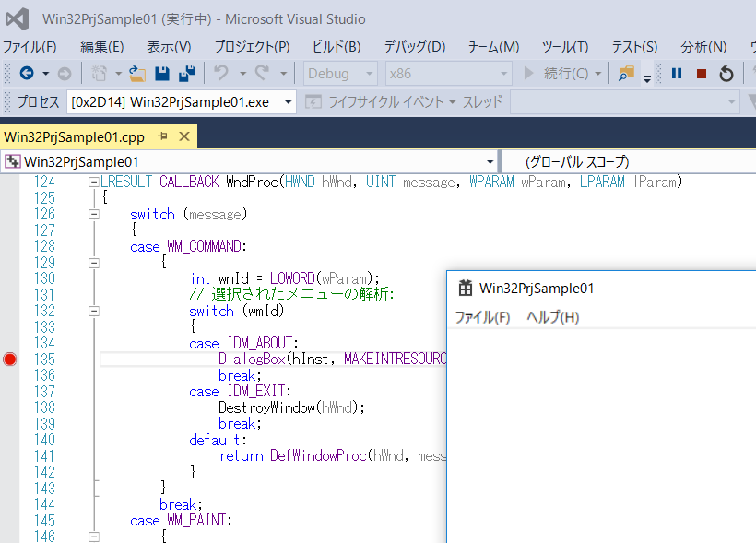The width and height of the screenshot is (756, 543).
Task: Toggle pin on Win32PrjSample01.cpp tab
Action: pyautogui.click(x=163, y=137)
